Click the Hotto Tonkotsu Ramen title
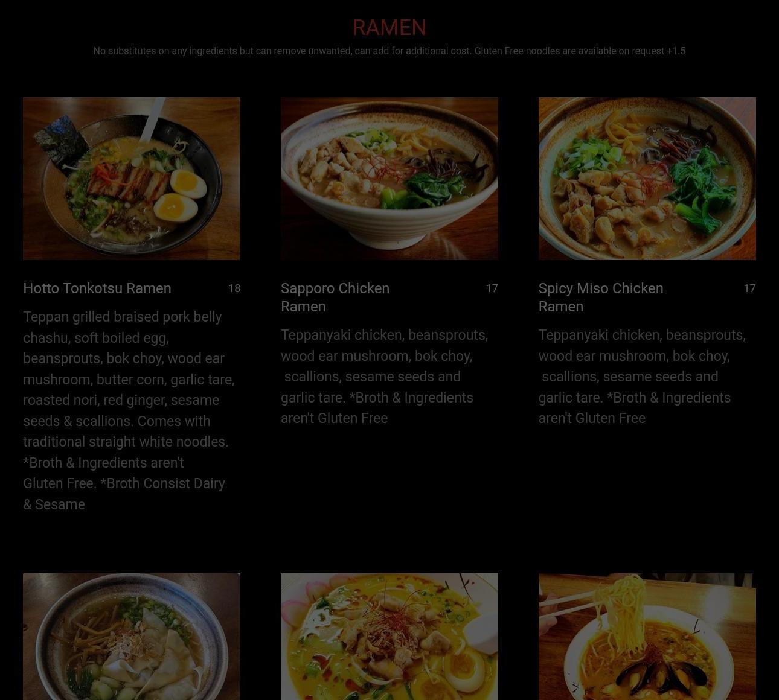The height and width of the screenshot is (700, 779). [97, 288]
